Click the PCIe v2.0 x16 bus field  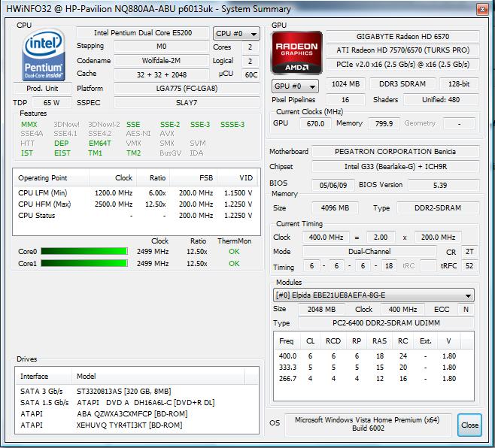[x=402, y=65]
